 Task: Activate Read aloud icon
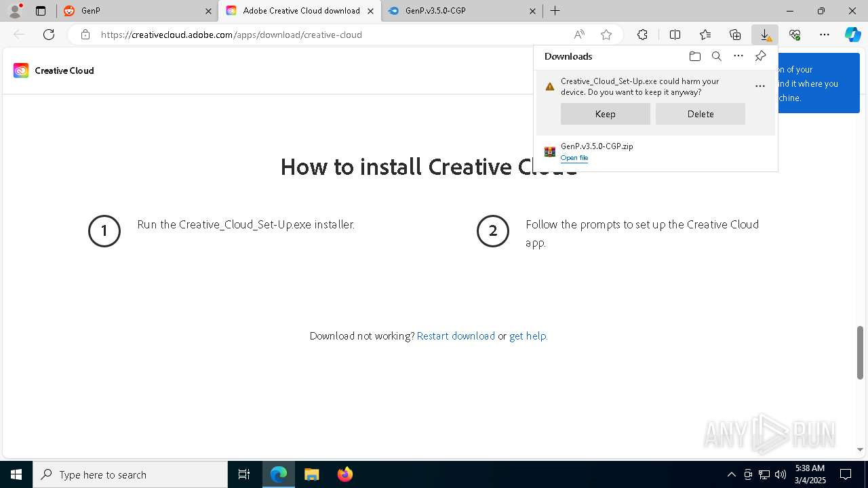[x=579, y=35]
